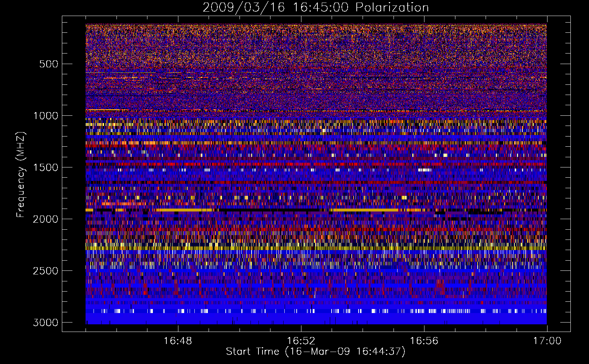Click the 16:52 time tick label
Image resolution: width=589 pixels, height=364 pixels.
point(301,341)
